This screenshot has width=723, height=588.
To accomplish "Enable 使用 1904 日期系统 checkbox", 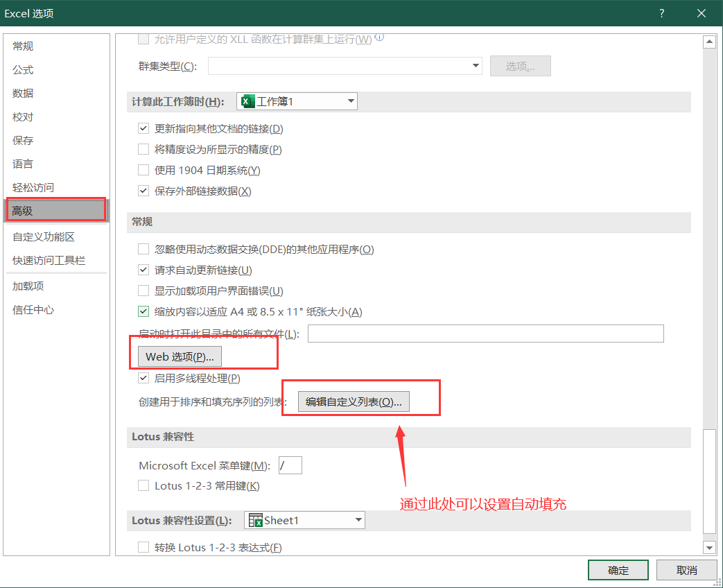I will tap(143, 170).
